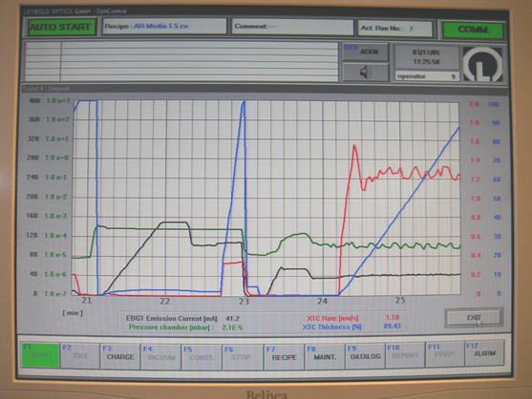Click the Comment field
Screen dimensions: 532x399
(x=292, y=27)
